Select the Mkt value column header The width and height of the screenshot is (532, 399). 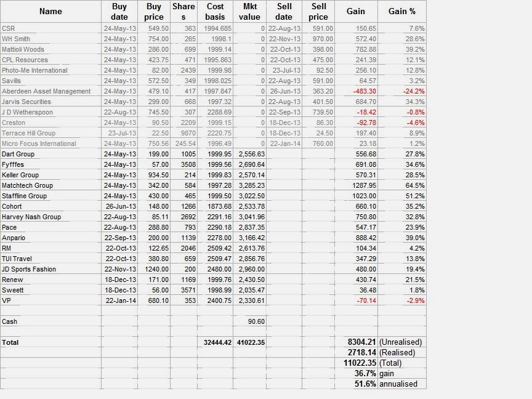(x=250, y=12)
